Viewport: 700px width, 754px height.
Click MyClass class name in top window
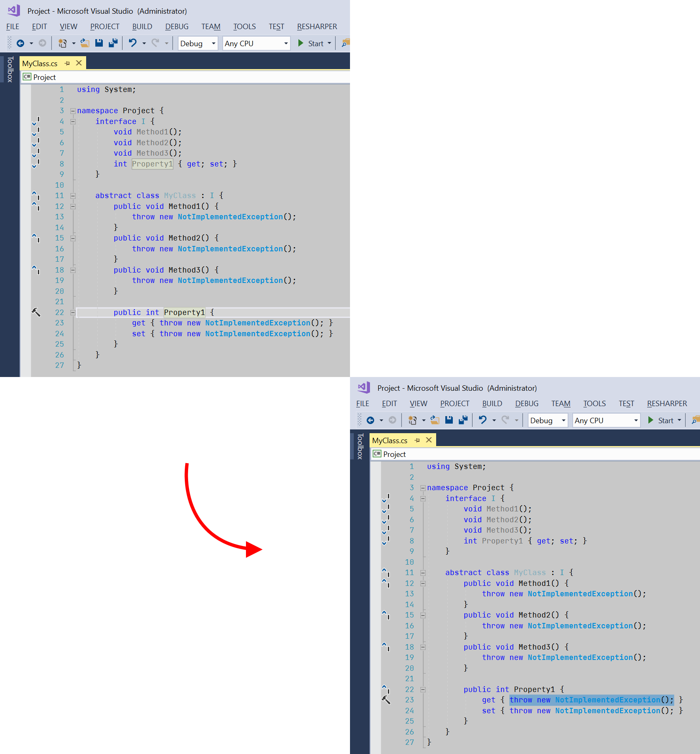pos(180,196)
